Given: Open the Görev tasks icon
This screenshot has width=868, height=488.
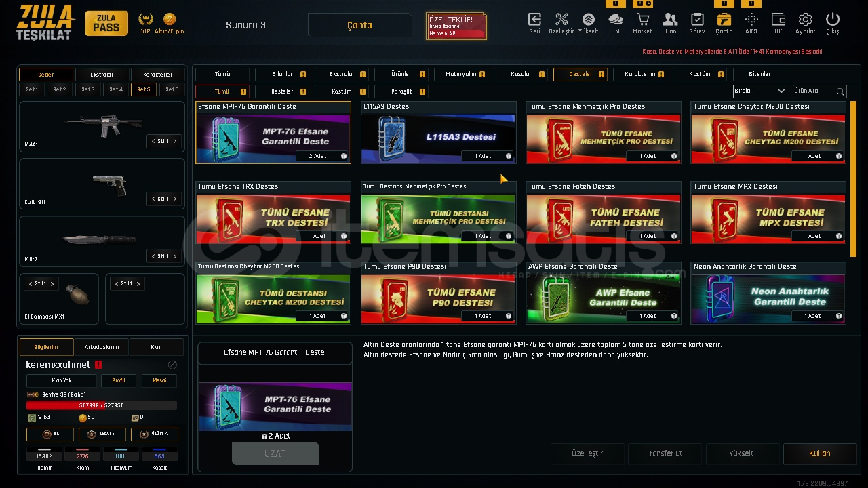Looking at the screenshot, I should pos(697,20).
